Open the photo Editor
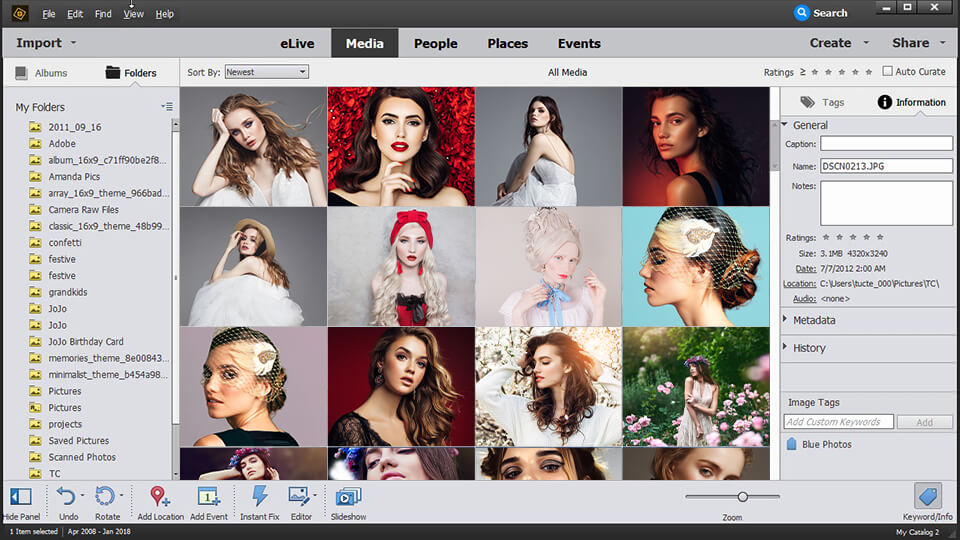Screen dimensions: 960x540 (298, 496)
